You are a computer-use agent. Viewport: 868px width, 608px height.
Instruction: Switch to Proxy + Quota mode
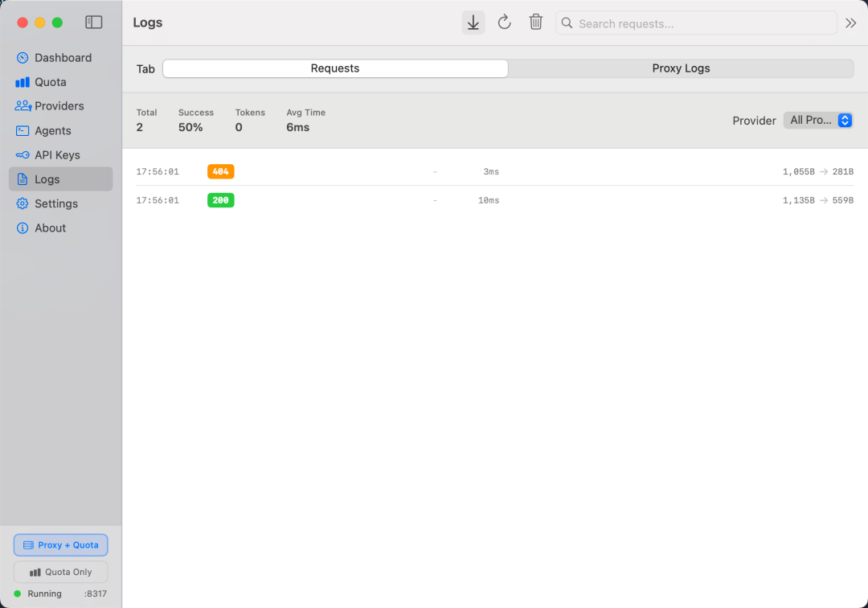[x=61, y=545]
